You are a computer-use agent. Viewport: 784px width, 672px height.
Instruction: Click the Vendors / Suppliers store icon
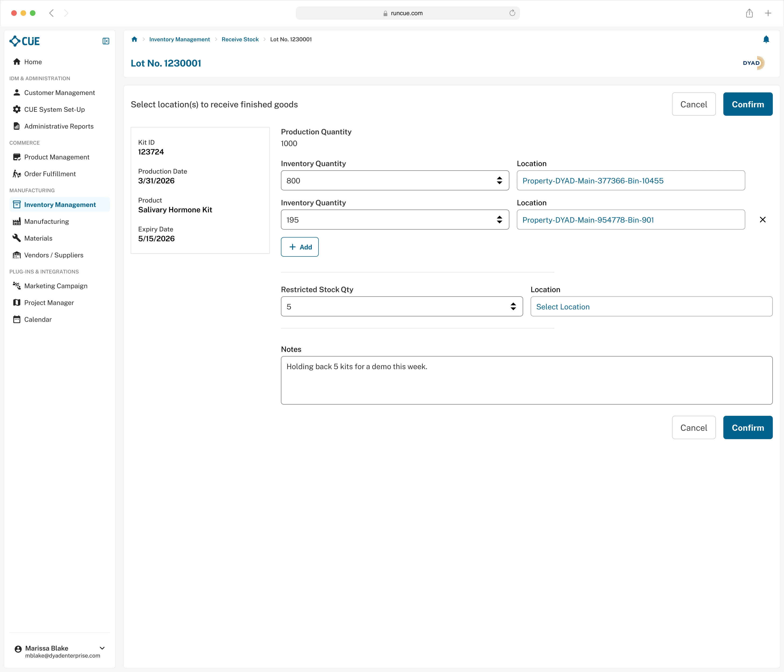(x=17, y=255)
